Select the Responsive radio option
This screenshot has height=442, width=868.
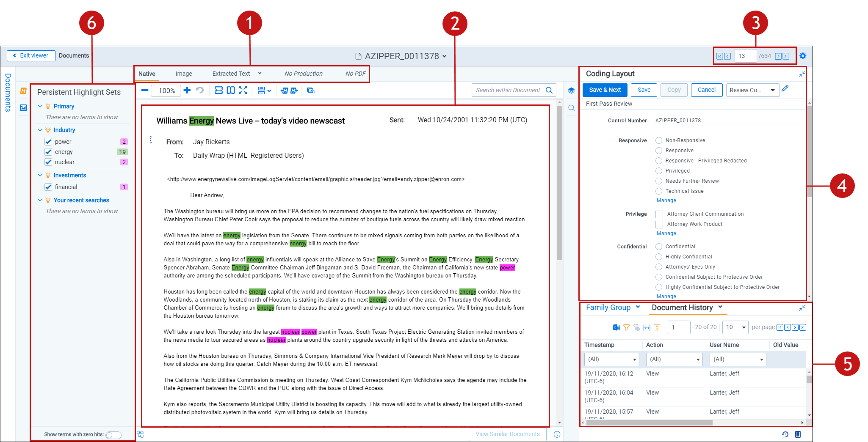[659, 151]
